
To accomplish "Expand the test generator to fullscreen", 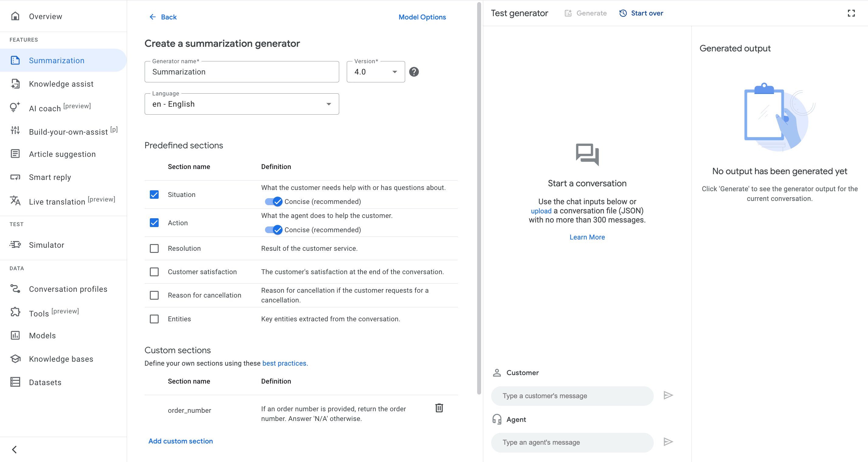I will click(x=851, y=13).
